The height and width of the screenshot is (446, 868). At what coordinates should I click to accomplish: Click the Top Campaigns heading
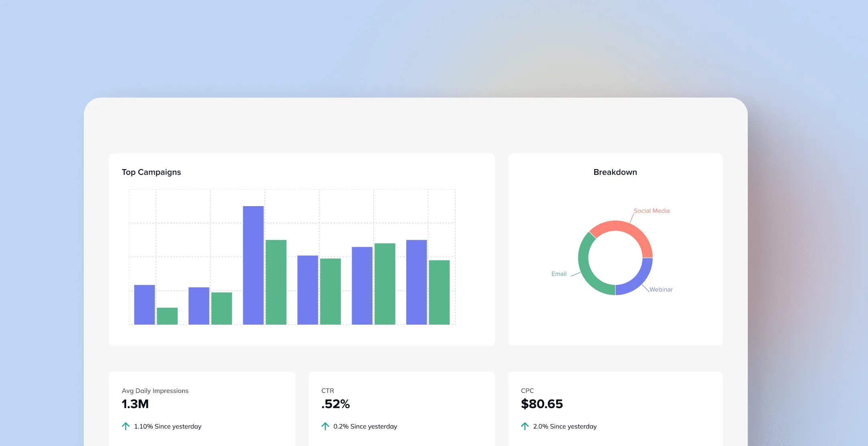(151, 172)
